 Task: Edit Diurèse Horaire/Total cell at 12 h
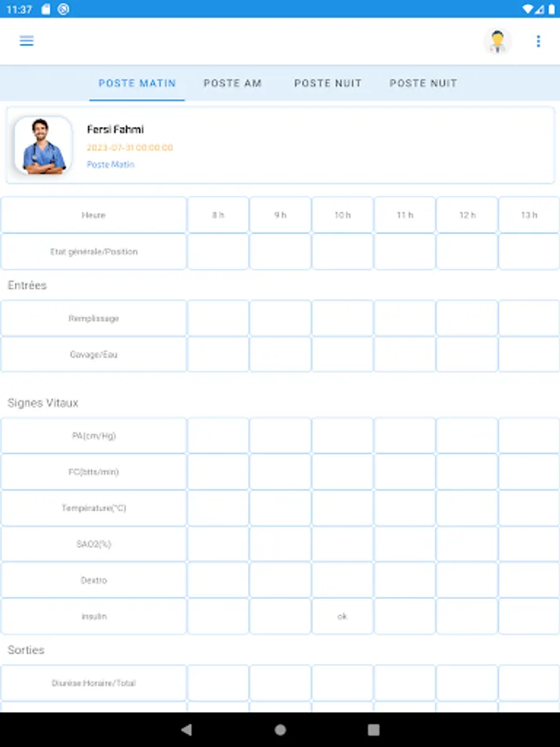point(467,683)
